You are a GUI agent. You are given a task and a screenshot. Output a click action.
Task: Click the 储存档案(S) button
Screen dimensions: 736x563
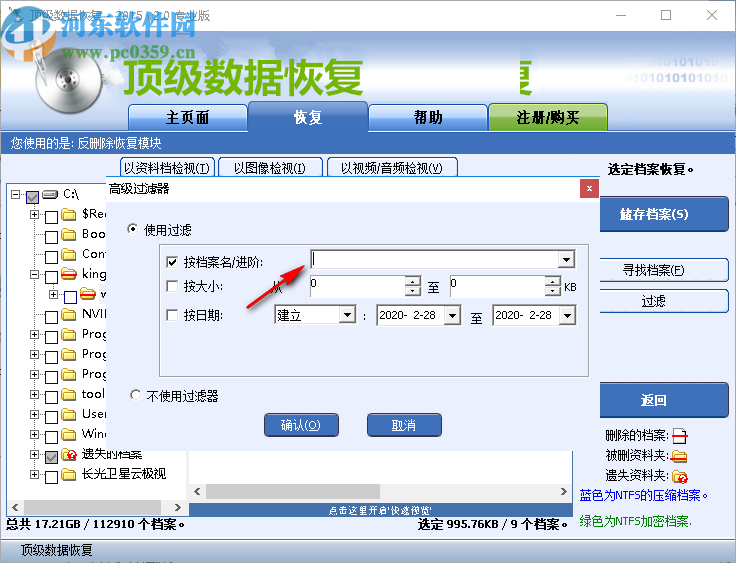(x=664, y=214)
